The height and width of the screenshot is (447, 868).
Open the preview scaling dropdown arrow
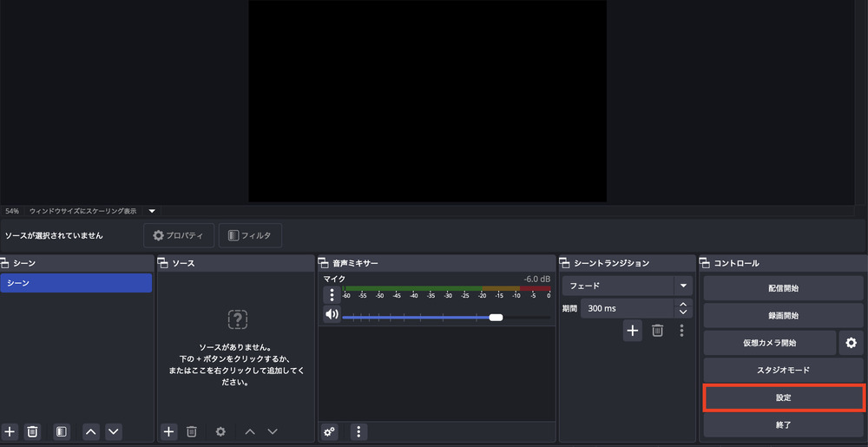152,211
